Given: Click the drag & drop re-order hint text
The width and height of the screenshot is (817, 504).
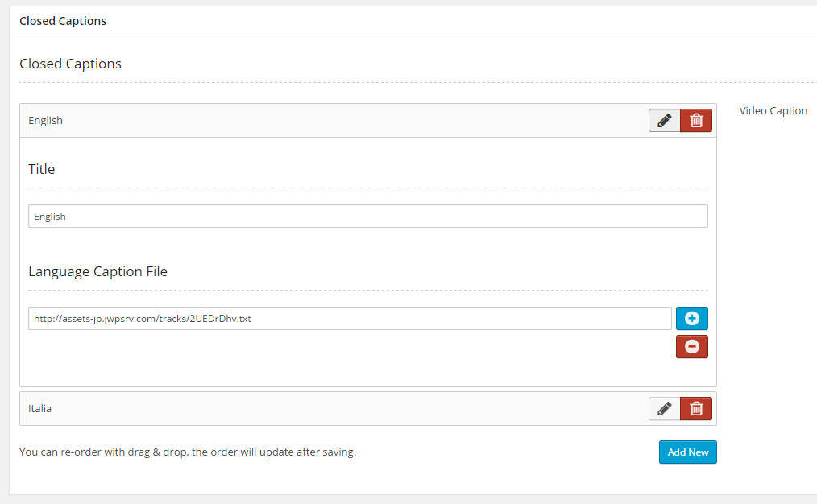Looking at the screenshot, I should pos(187,452).
